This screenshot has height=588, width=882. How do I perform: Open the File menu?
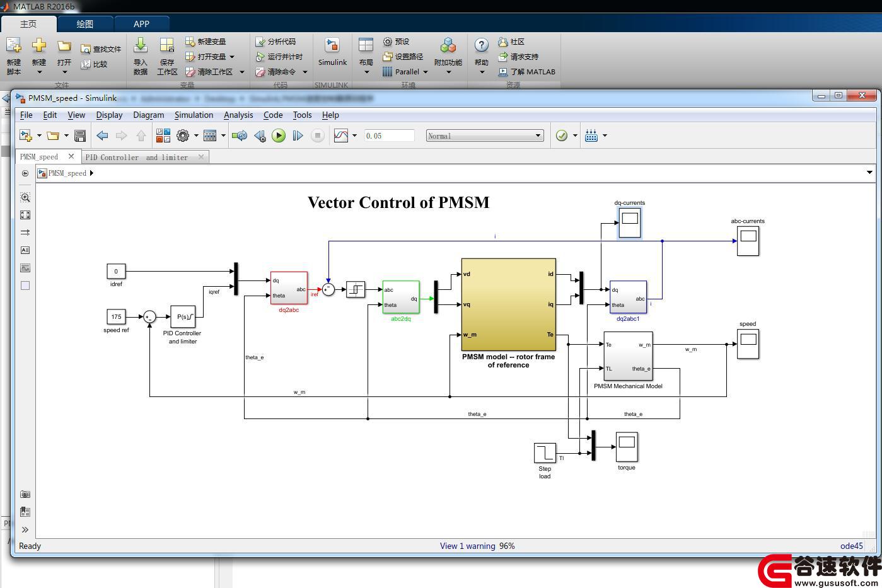click(x=26, y=115)
